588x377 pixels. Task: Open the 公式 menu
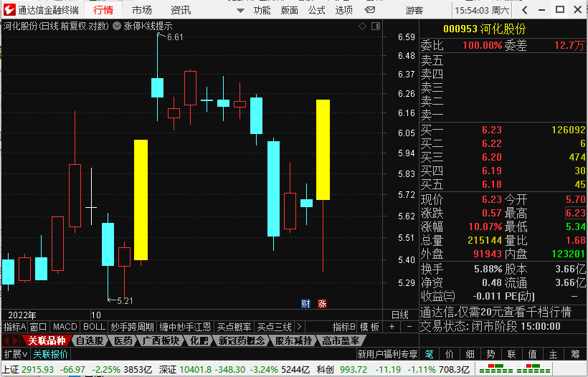(316, 10)
